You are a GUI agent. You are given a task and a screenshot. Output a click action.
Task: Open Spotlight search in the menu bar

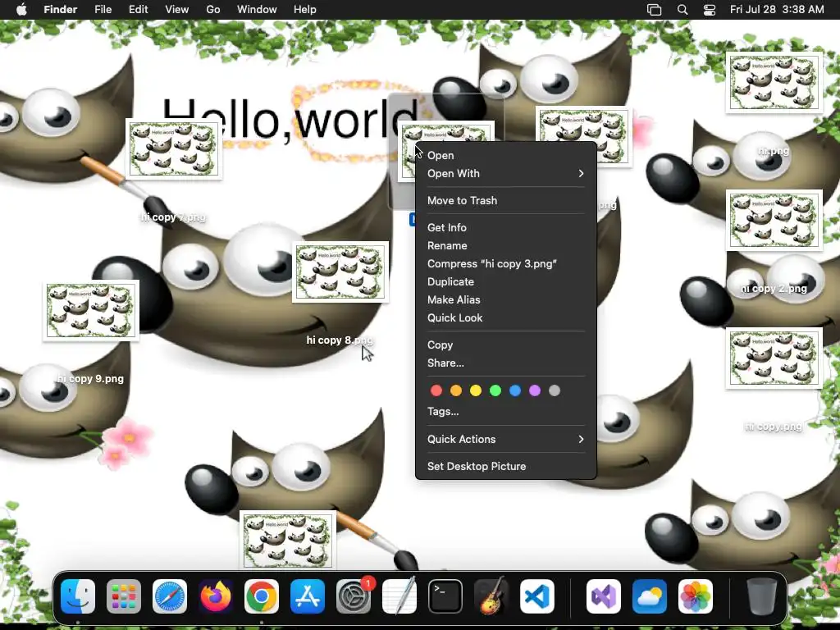[x=682, y=10]
